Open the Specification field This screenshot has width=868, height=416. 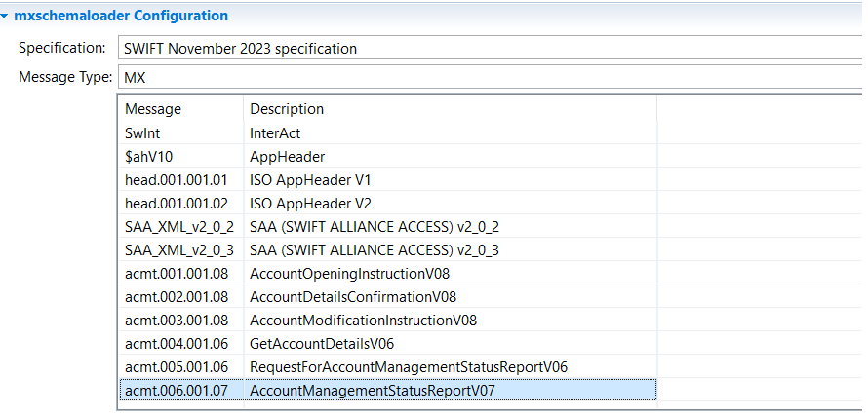coord(488,48)
